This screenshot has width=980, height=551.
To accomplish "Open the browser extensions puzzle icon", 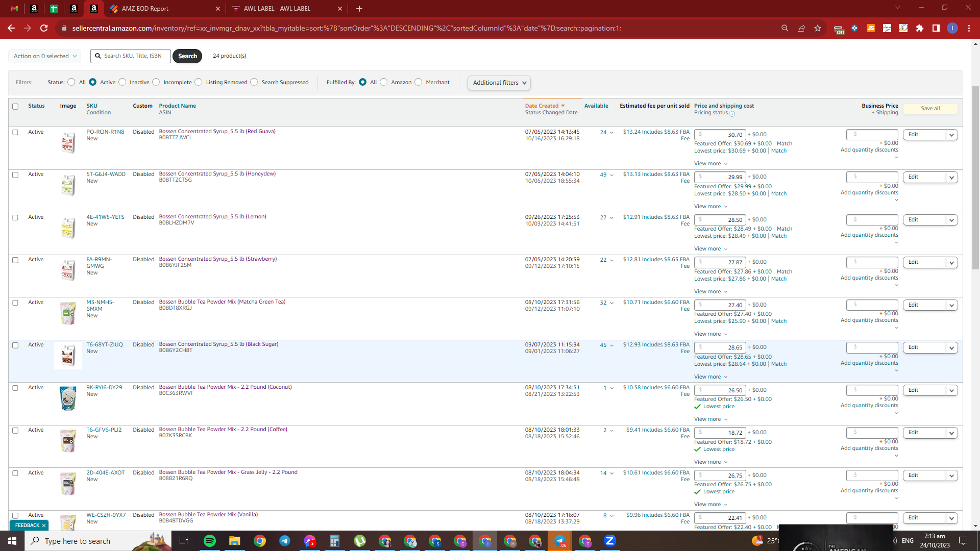I will click(920, 28).
